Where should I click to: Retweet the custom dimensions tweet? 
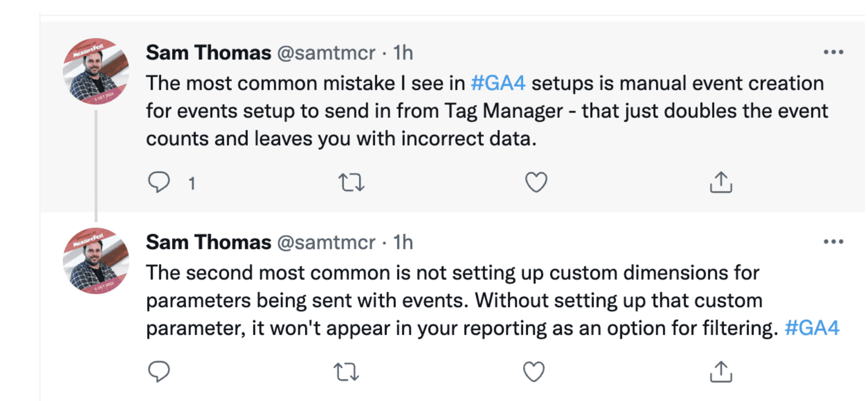[346, 372]
